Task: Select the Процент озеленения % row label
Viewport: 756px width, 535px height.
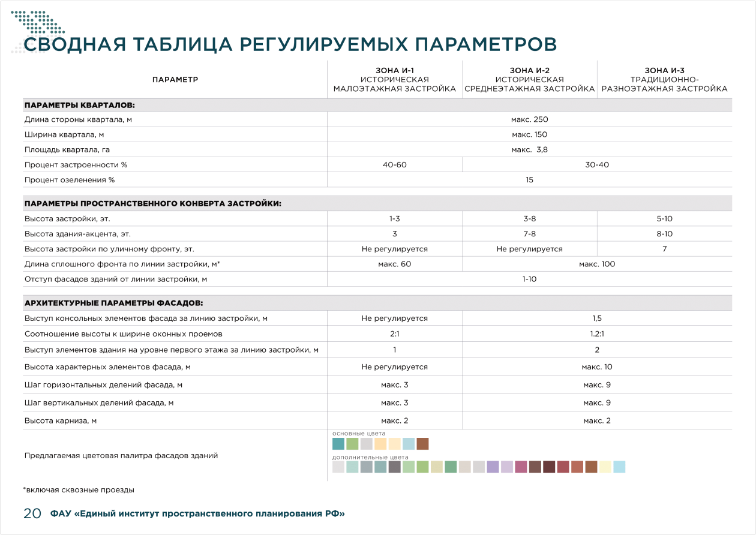Action: click(70, 180)
